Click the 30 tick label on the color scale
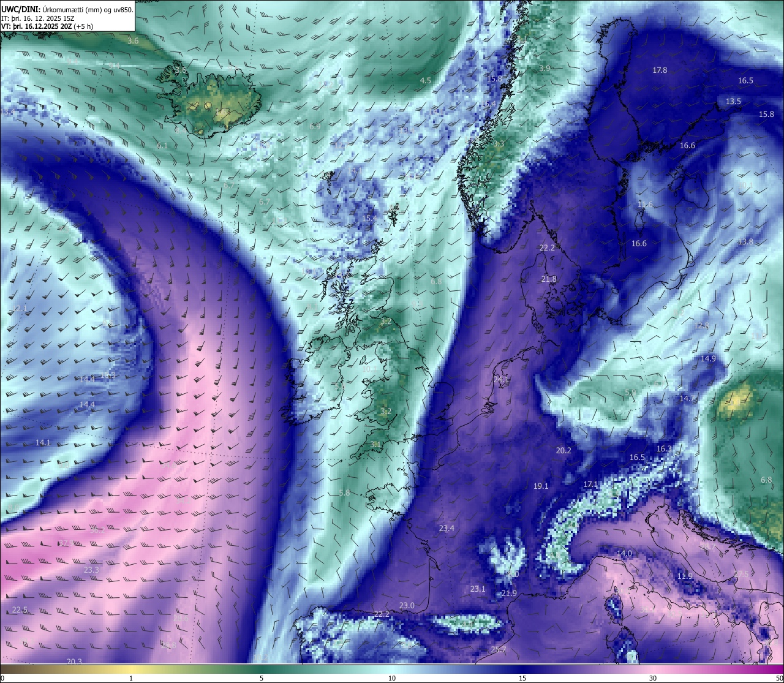Image resolution: width=784 pixels, height=683 pixels. 653,678
